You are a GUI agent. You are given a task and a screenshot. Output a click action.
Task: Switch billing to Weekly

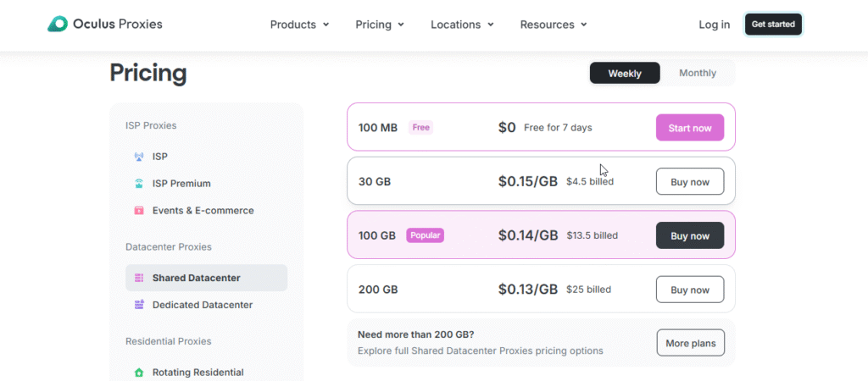(624, 74)
